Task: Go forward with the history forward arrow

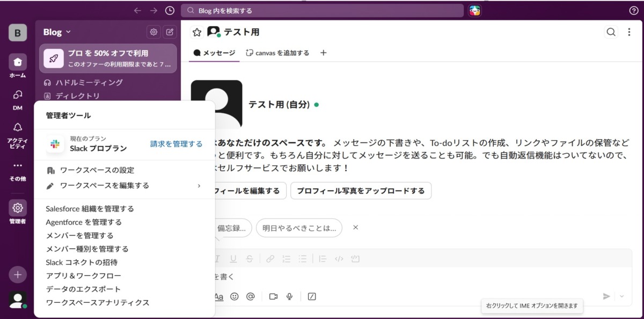Action: (153, 11)
